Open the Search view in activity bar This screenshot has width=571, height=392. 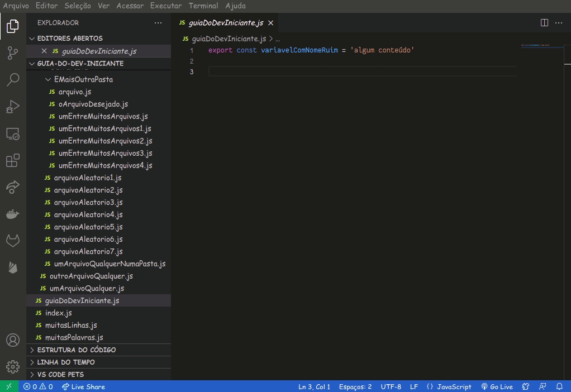[x=13, y=80]
